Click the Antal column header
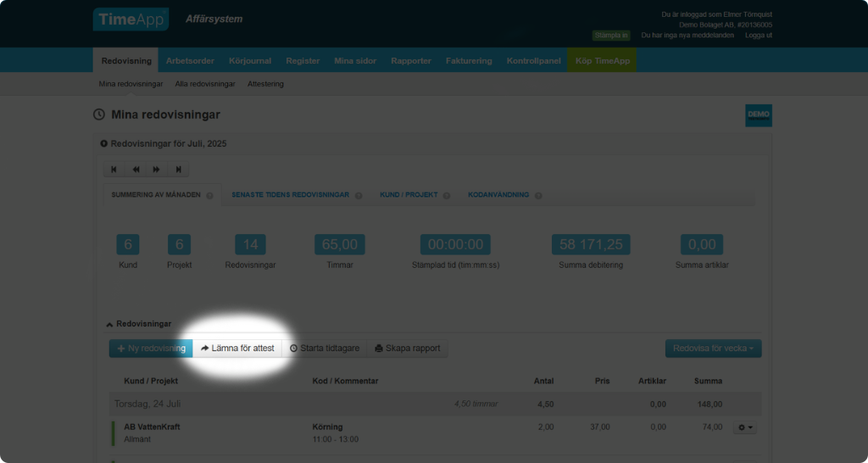 click(x=543, y=381)
